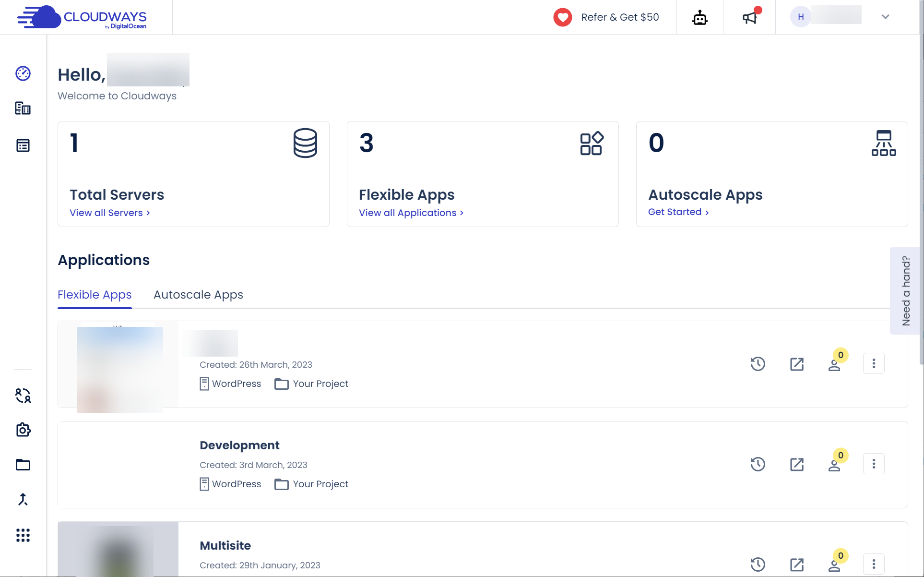Expand the three-dot menu for Multisite app
Viewport: 924px width, 577px height.
point(874,564)
